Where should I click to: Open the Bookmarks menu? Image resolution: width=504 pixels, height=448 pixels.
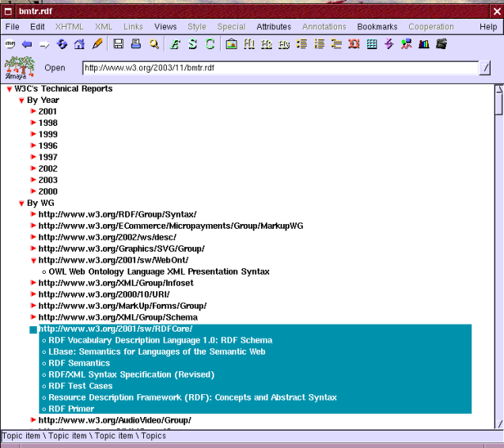pyautogui.click(x=377, y=27)
